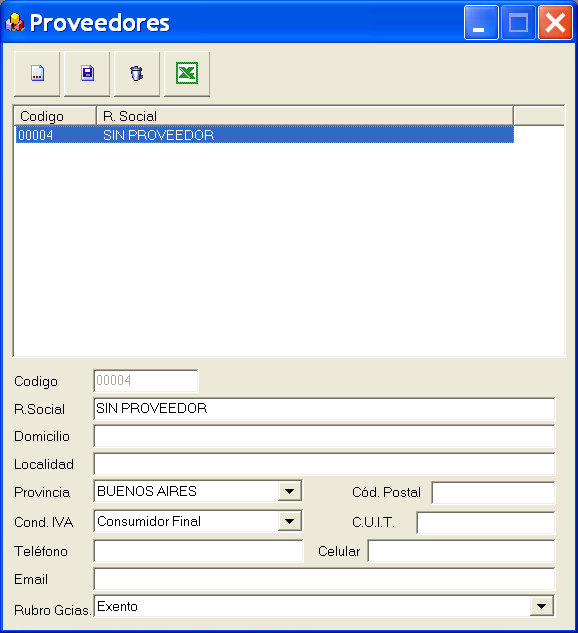Screen dimensions: 578x633
Task: Click the Cód. Postal input box
Action: 493,493
